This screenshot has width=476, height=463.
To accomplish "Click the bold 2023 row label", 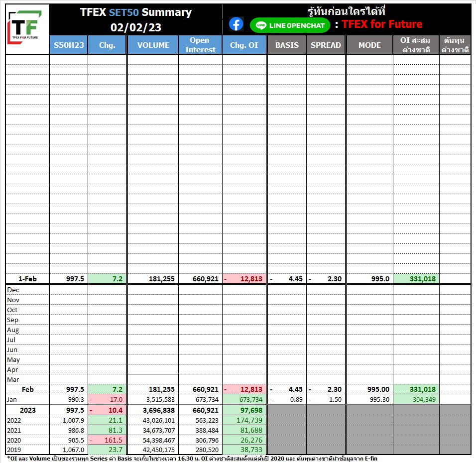I will click(x=27, y=410).
